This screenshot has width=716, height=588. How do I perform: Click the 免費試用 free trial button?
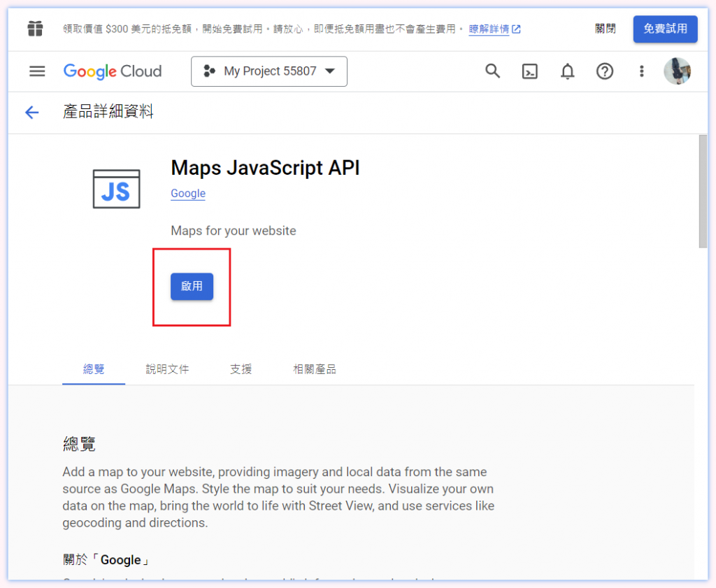click(x=665, y=29)
